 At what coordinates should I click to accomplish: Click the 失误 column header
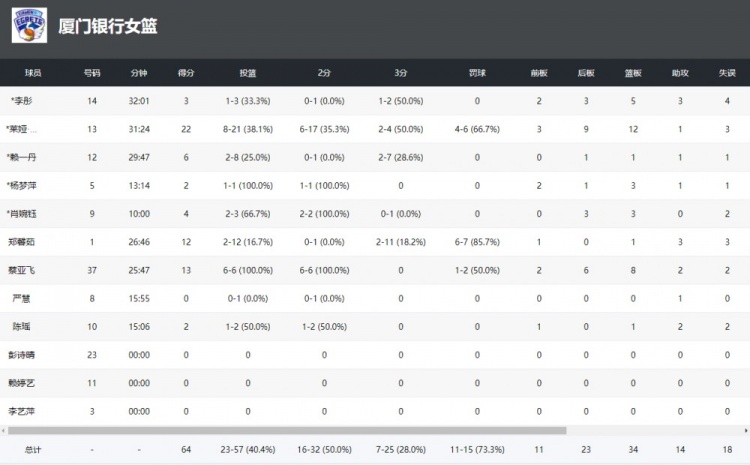[x=727, y=73]
